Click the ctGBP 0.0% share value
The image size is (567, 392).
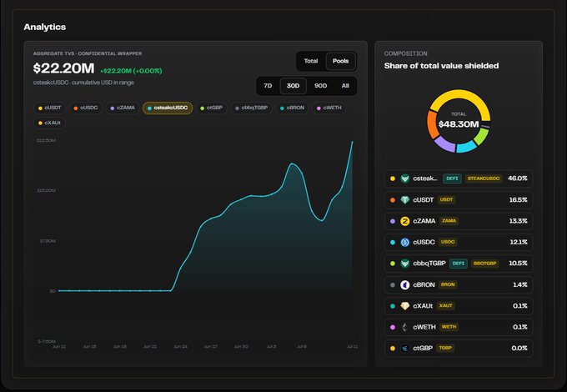[x=519, y=349]
